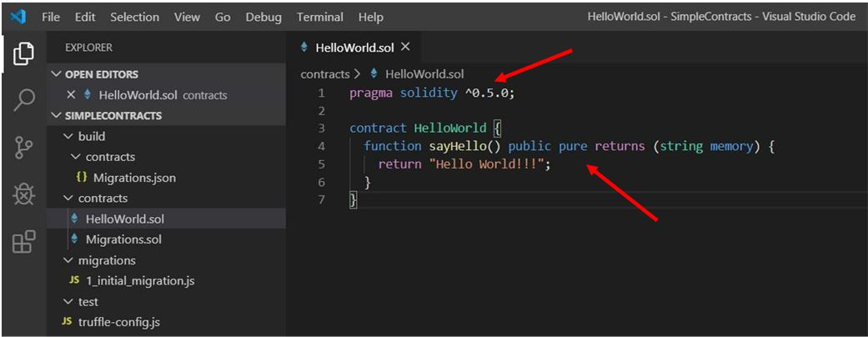Open truffle-config.js file
868x337 pixels.
(x=118, y=322)
